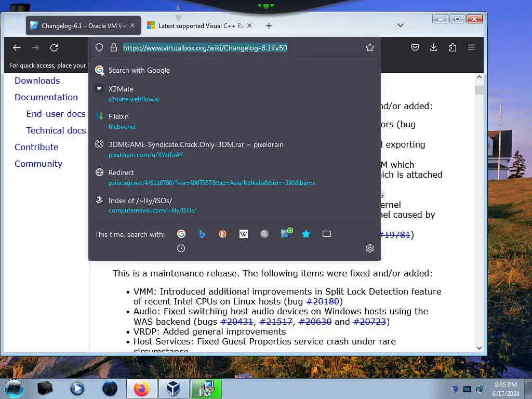Open Windows Media Player taskbar icon
532x399 pixels.
(77, 389)
